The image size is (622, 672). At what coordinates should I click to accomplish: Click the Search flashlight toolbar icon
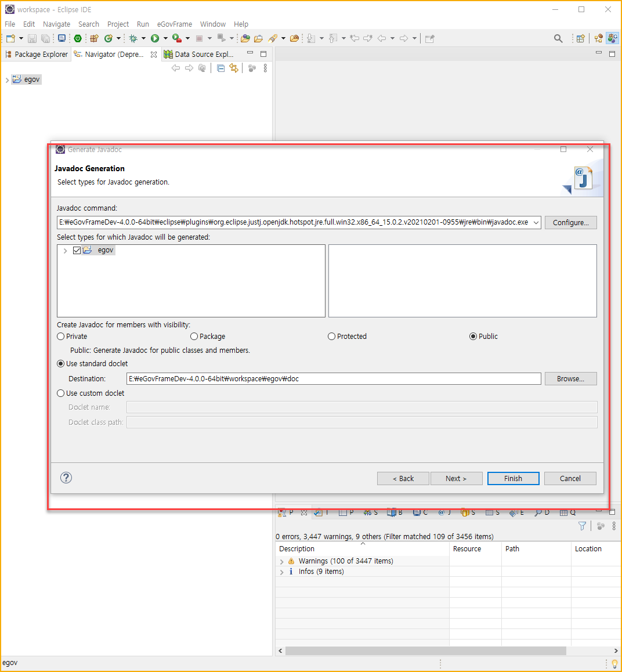(273, 38)
